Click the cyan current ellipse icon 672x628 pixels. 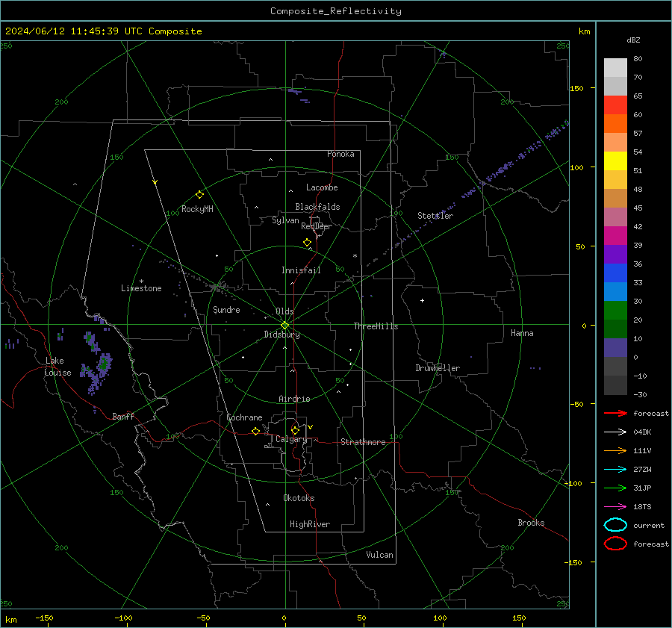615,525
